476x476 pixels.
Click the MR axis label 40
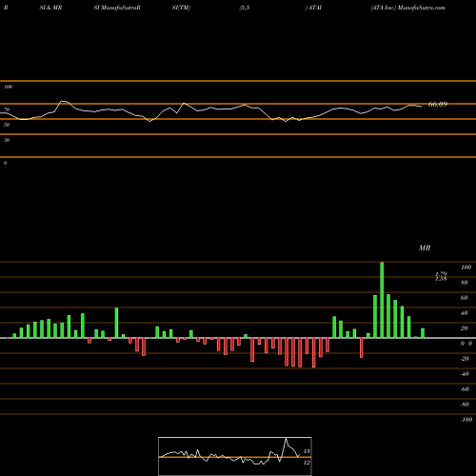465,313
